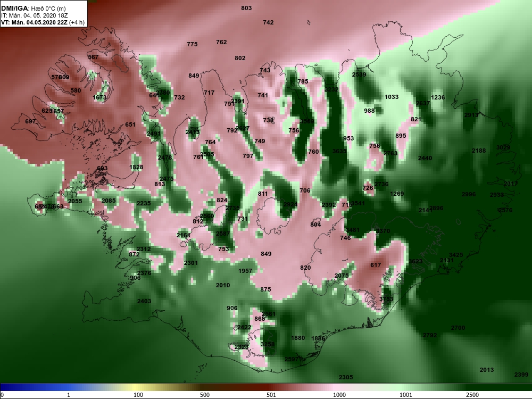Click the map value 2399
The image size is (532, 399).
521,374
